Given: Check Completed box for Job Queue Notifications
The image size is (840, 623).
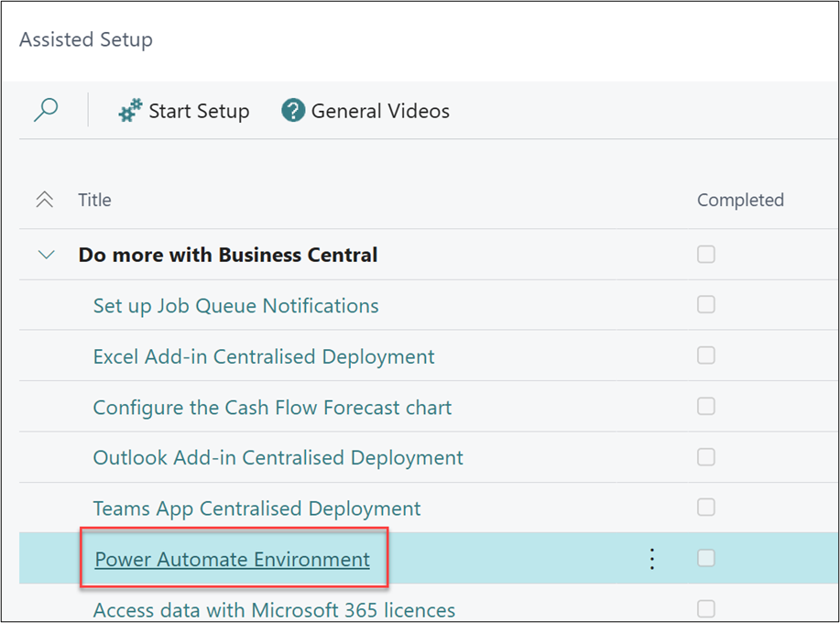Looking at the screenshot, I should (705, 305).
